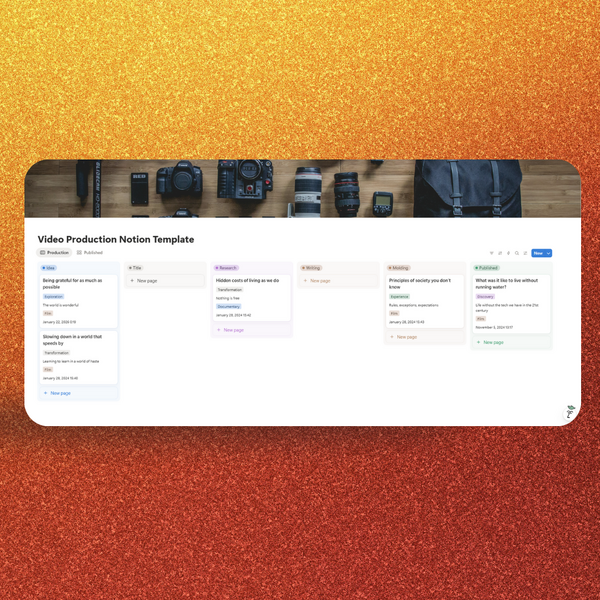Click the Exploration tag on first Idea card

point(53,297)
